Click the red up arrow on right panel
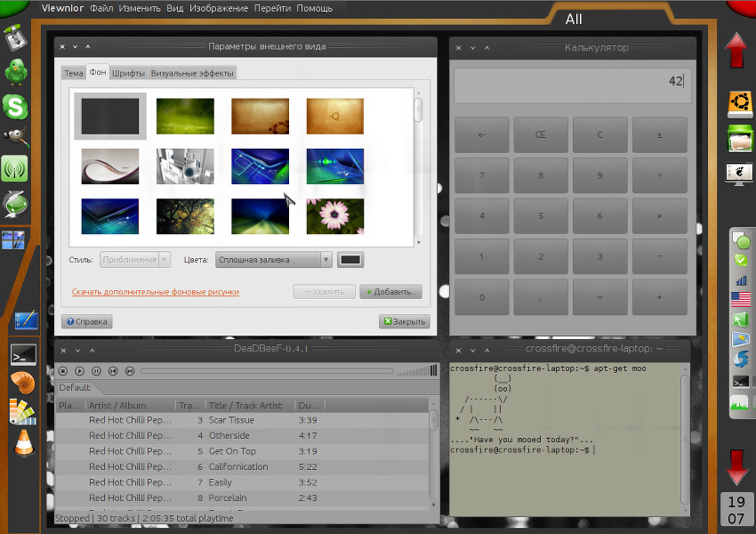The height and width of the screenshot is (534, 756). pyautogui.click(x=736, y=50)
